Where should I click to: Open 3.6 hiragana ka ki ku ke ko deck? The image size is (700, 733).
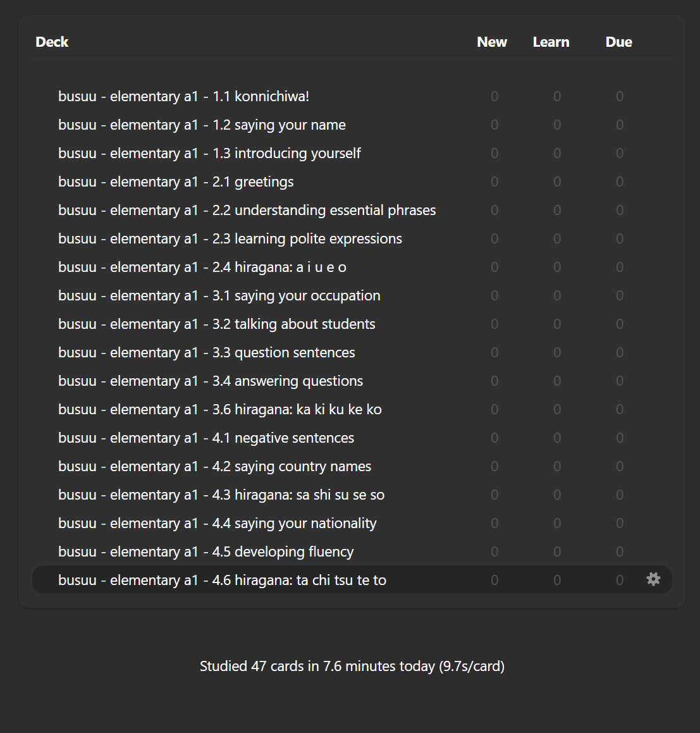point(219,410)
